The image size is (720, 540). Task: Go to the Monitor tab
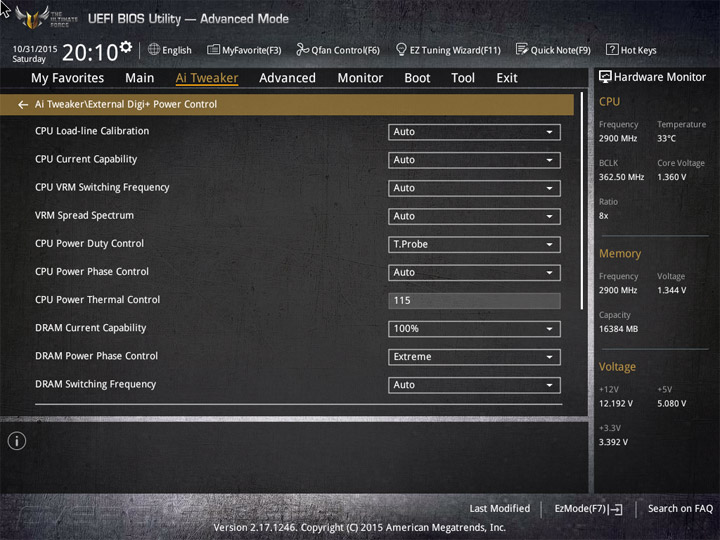coord(360,78)
